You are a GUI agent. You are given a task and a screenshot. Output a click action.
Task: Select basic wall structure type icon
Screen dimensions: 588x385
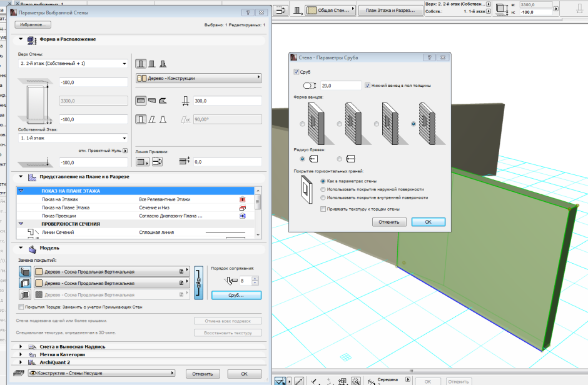tap(141, 64)
